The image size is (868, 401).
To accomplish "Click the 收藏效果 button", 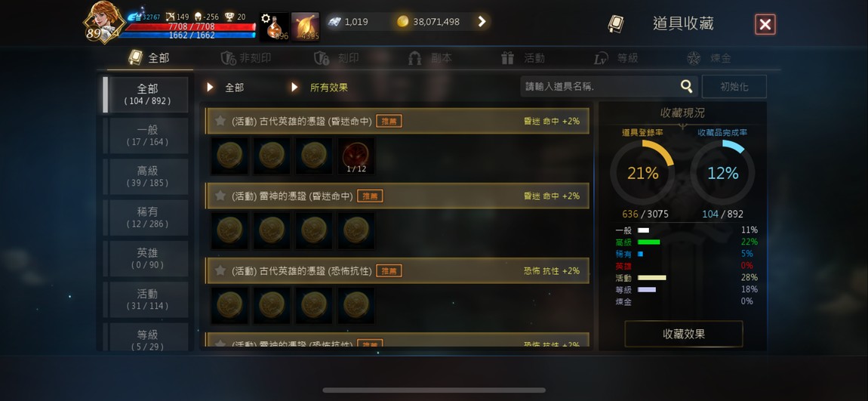I will click(x=684, y=334).
